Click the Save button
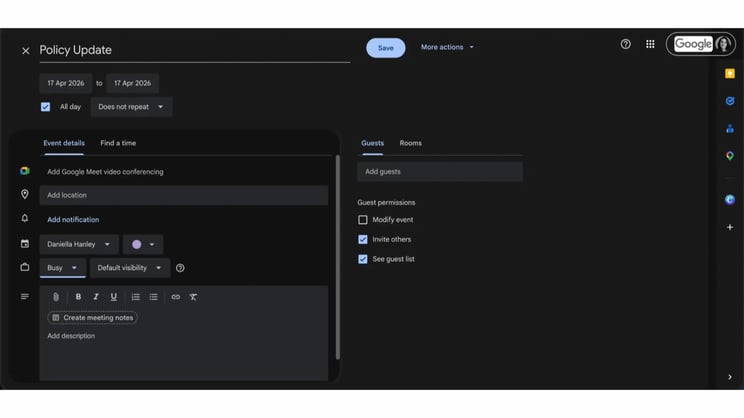The width and height of the screenshot is (744, 418). coord(385,48)
